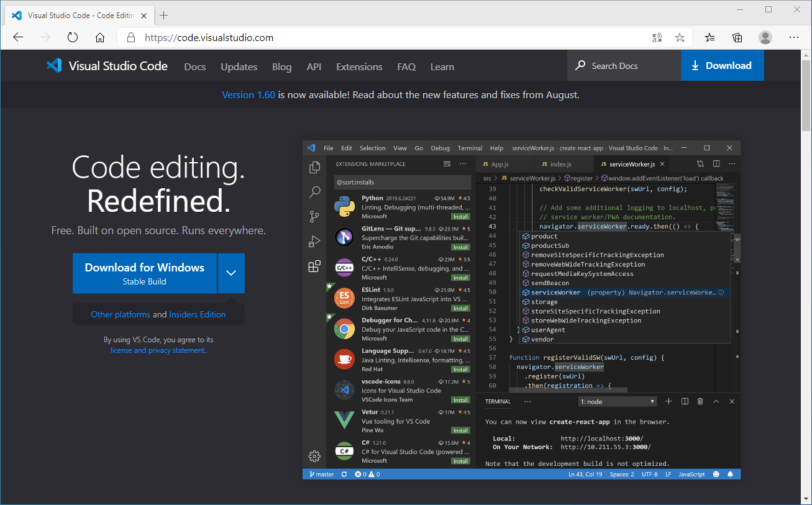Click the new terminal plus icon
The image size is (812, 505).
(x=668, y=401)
